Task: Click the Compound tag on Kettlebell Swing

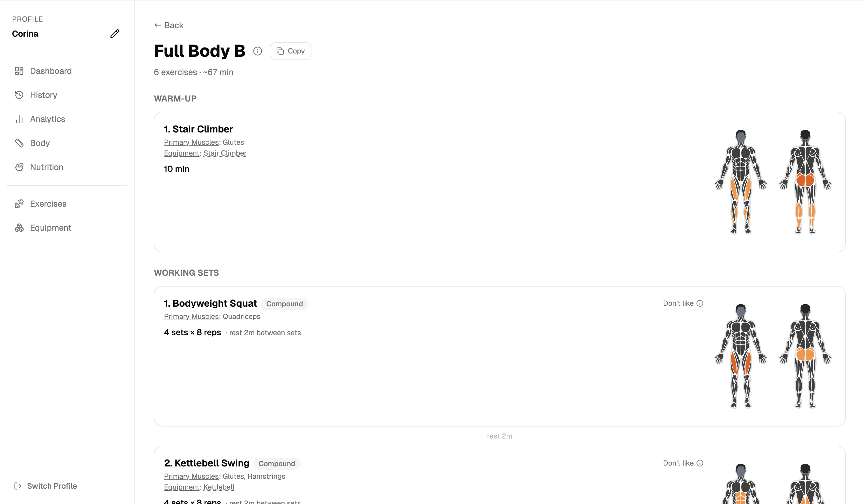Action: click(x=277, y=463)
